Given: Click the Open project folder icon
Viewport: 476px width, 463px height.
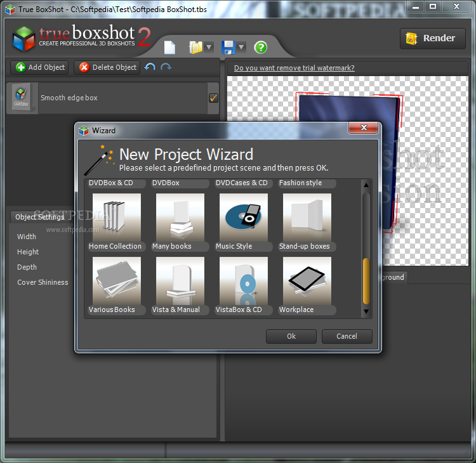Looking at the screenshot, I should (195, 48).
